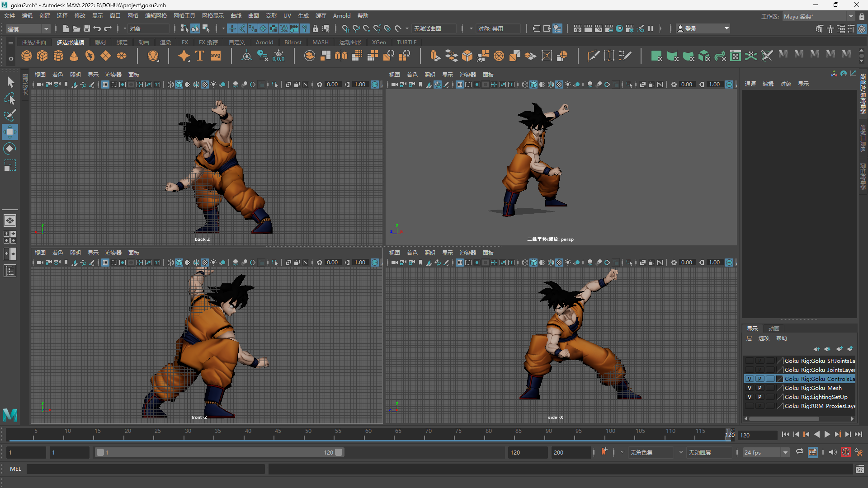
Task: Click the four-view layout icon in toolbox
Action: tap(10, 237)
